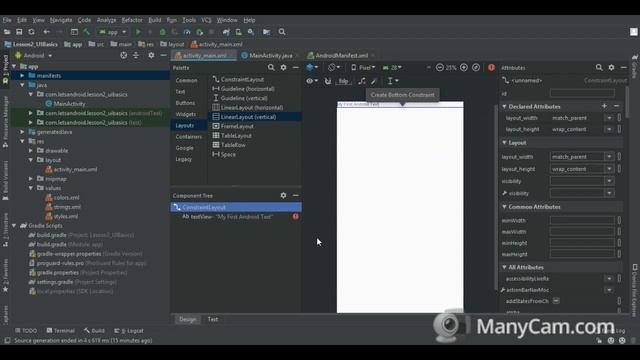
Task: Open the main toolbar search magnifier
Action: click(x=282, y=32)
